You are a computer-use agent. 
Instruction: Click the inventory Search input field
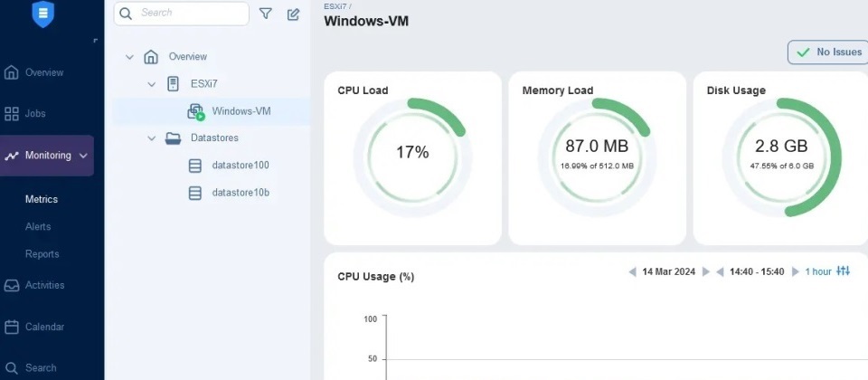(182, 14)
